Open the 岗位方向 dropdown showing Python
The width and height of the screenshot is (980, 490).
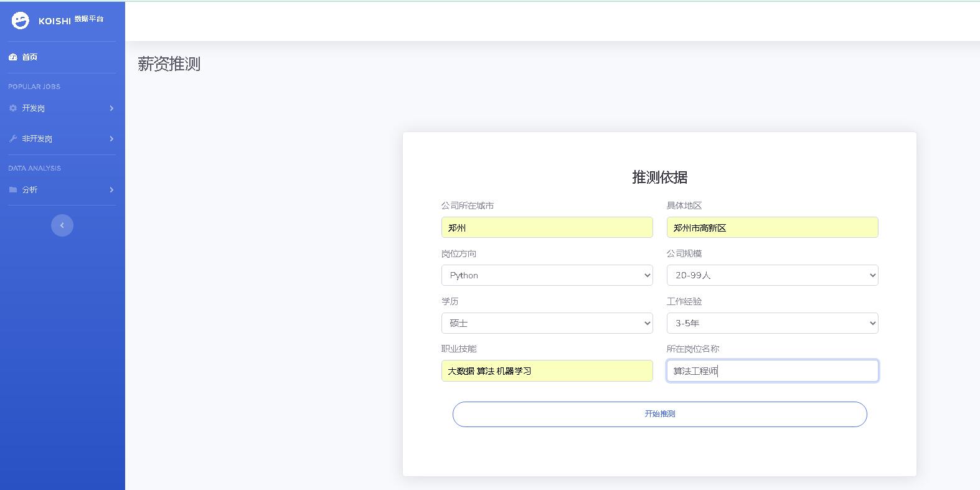(x=547, y=275)
